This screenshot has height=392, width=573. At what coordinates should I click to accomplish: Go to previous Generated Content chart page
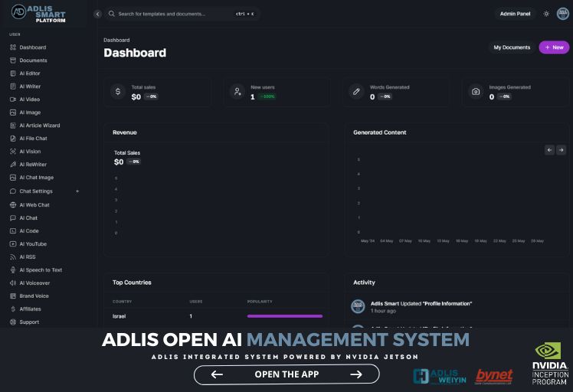[x=549, y=150]
